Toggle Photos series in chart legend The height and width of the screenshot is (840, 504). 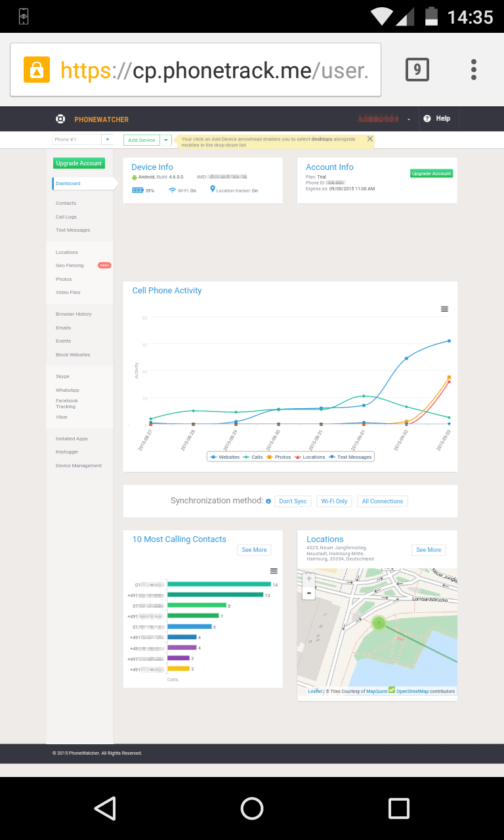(x=278, y=457)
